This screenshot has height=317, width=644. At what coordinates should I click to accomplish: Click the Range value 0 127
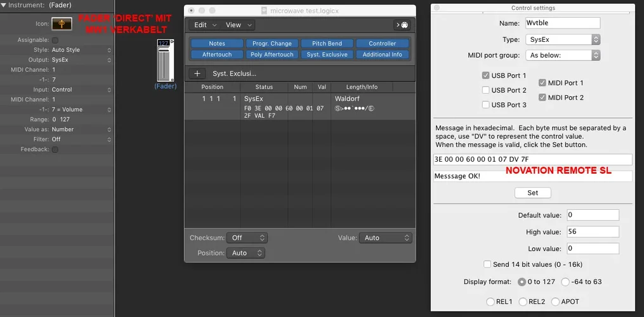pos(61,119)
